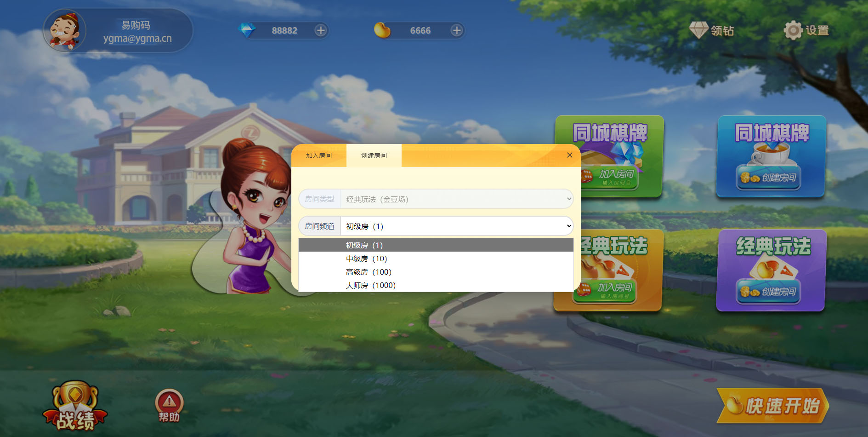Switch to 创建房间 tab
The width and height of the screenshot is (868, 437).
[374, 155]
